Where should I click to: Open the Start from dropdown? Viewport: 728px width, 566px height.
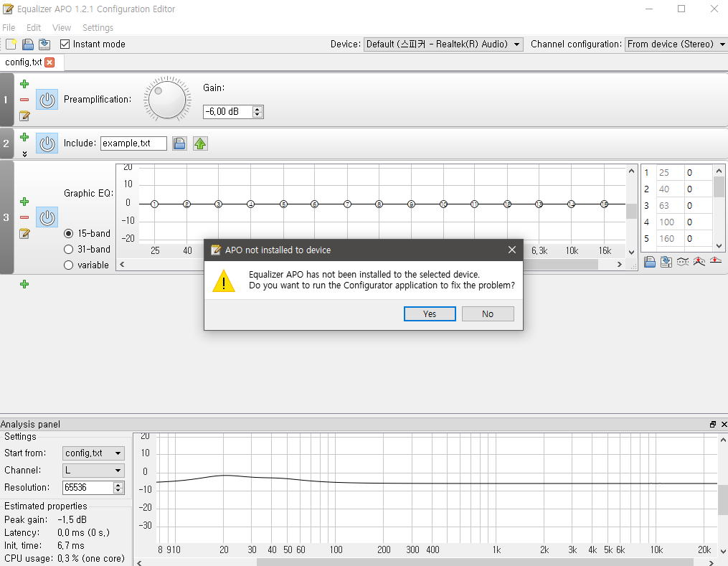(93, 453)
